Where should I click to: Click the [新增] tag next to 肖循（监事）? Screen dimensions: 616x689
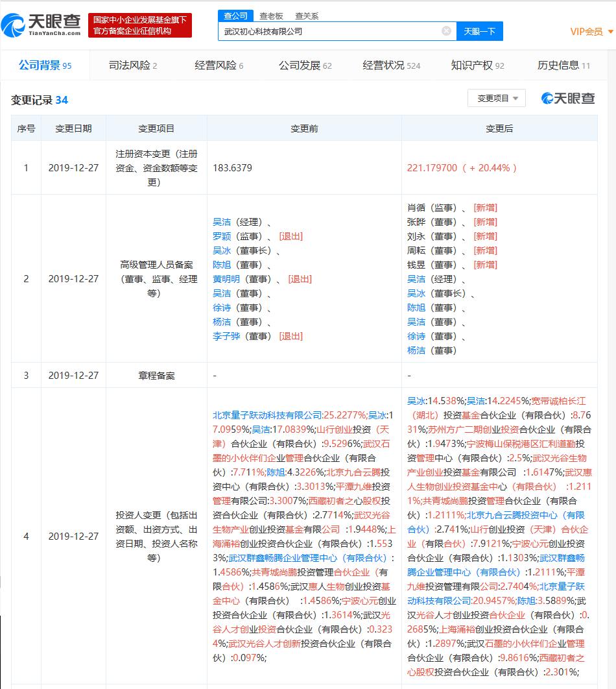tap(484, 207)
